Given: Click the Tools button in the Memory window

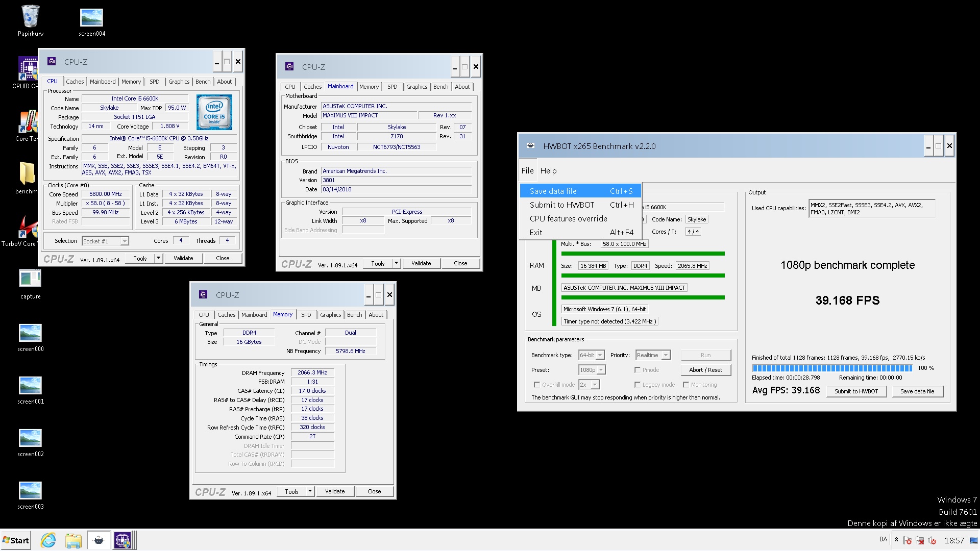Looking at the screenshot, I should (x=292, y=491).
